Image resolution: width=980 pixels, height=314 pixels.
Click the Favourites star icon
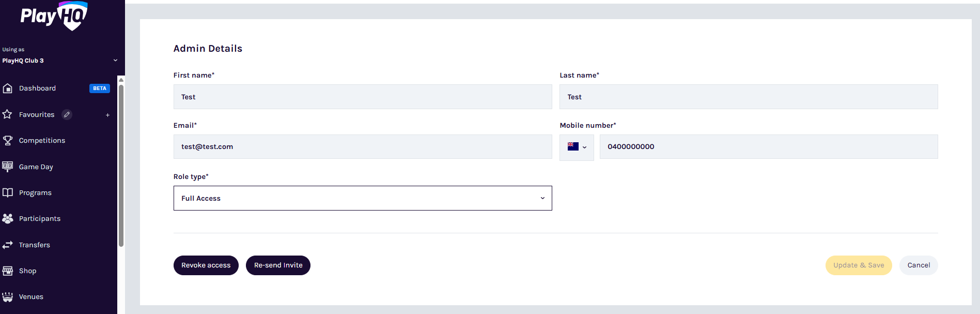point(7,114)
